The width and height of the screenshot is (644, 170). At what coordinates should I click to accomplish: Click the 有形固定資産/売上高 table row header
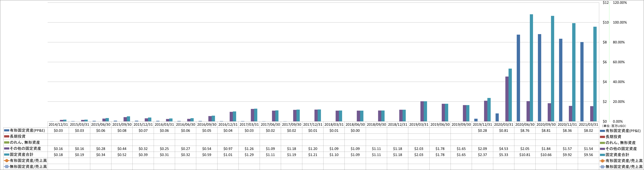click(x=26, y=160)
